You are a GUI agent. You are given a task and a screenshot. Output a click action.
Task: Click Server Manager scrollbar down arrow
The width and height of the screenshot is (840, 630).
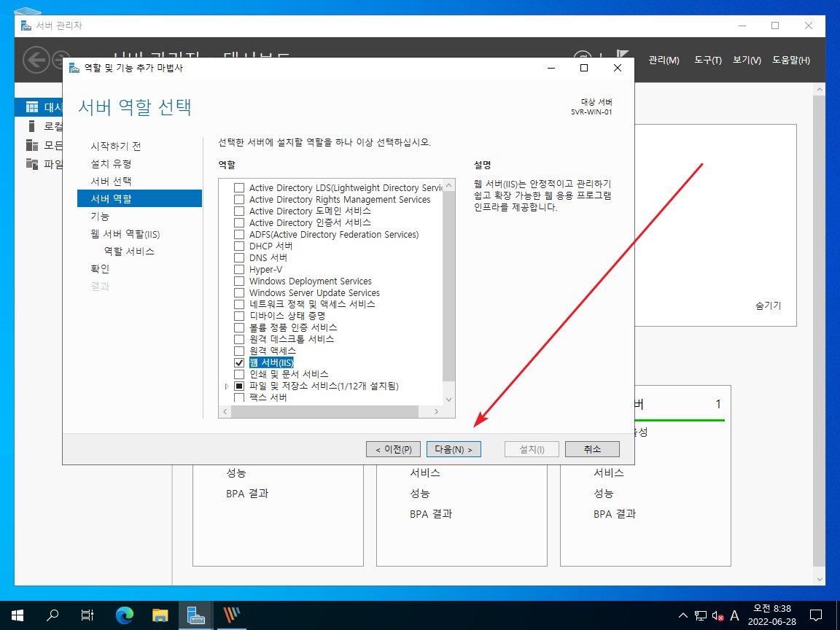click(819, 579)
